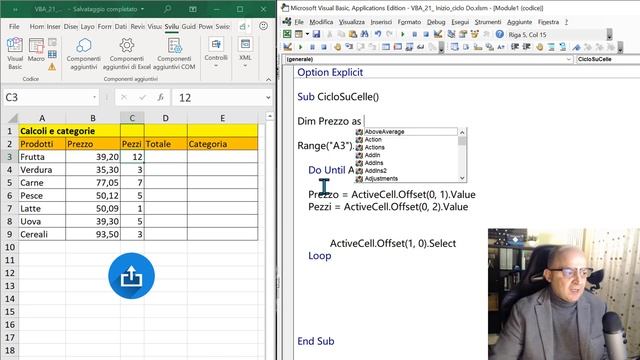Open the Visual Basic editor from Excel ribbon
The height and width of the screenshot is (360, 640).
click(15, 53)
